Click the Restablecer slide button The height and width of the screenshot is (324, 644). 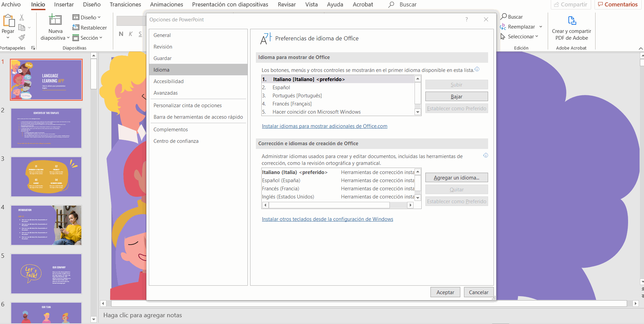coord(89,27)
